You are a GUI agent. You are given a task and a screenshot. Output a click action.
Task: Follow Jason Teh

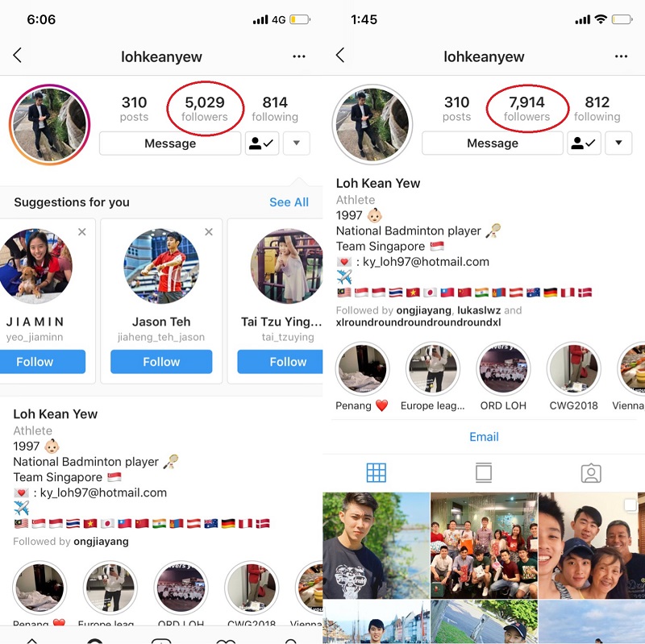pos(161,361)
